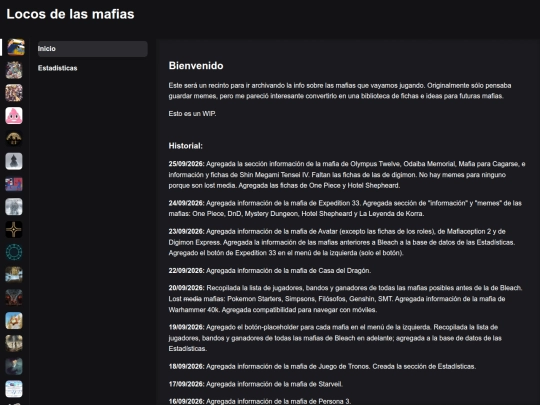Open the sepia hall-with-columns icon
The width and height of the screenshot is (540, 405).
click(x=14, y=343)
